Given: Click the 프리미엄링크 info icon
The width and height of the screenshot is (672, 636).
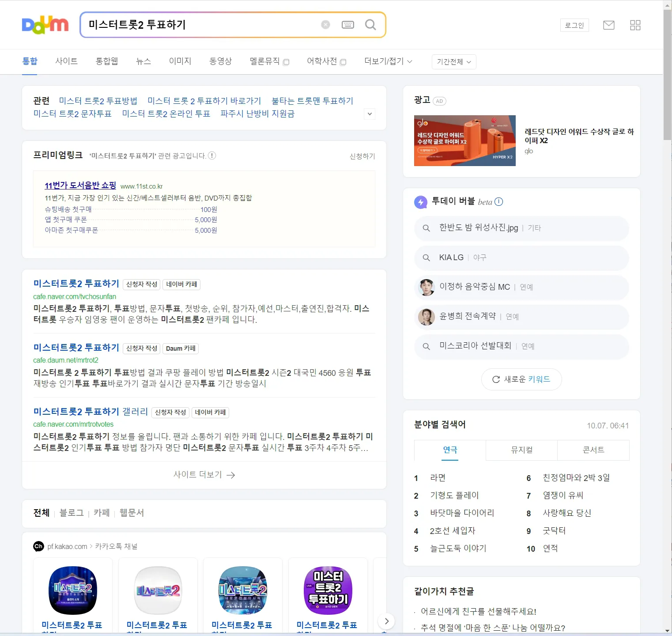Looking at the screenshot, I should [x=212, y=155].
